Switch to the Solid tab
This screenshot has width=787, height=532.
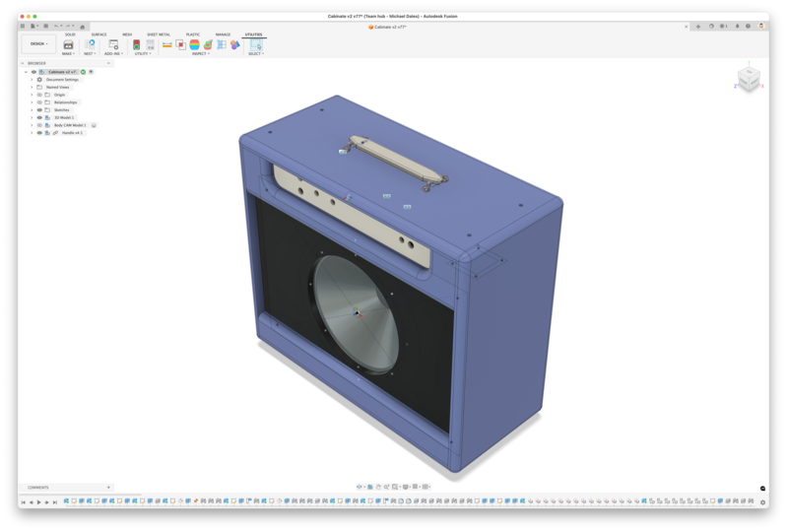(x=70, y=34)
